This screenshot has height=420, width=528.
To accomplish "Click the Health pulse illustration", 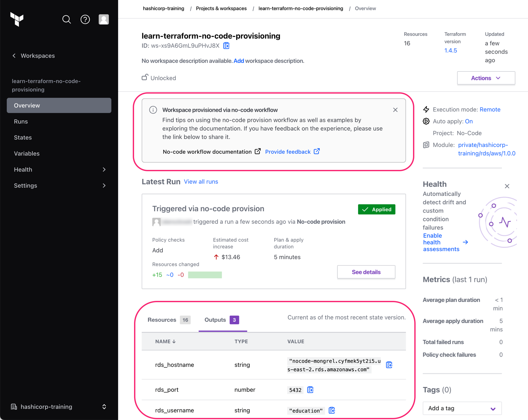I will click(x=497, y=222).
